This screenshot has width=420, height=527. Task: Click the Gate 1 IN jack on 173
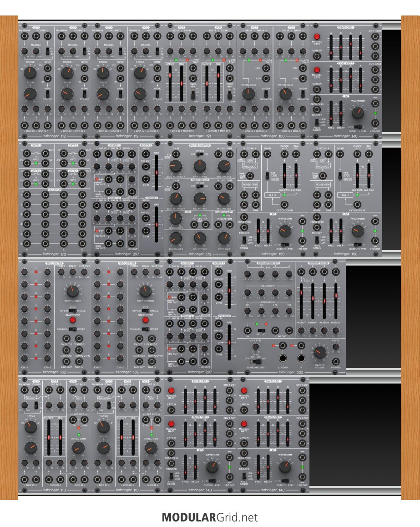point(26,153)
